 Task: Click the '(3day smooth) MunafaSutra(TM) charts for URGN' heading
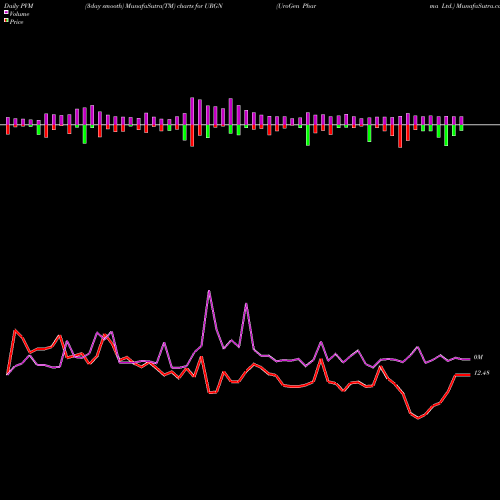(x=154, y=6)
